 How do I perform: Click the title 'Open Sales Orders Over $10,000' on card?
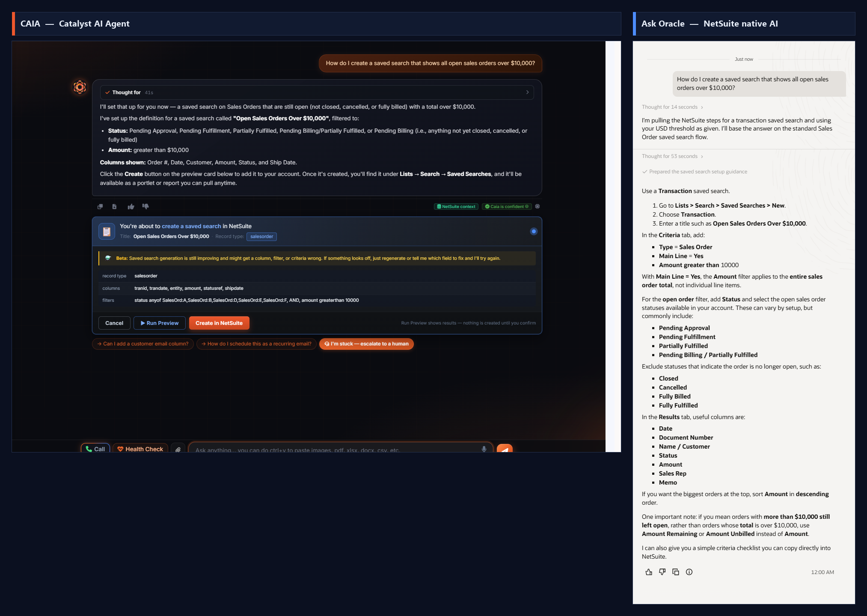click(171, 236)
